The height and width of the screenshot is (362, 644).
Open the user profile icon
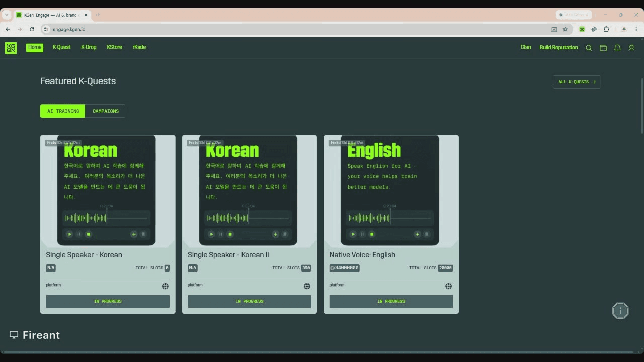(x=631, y=48)
